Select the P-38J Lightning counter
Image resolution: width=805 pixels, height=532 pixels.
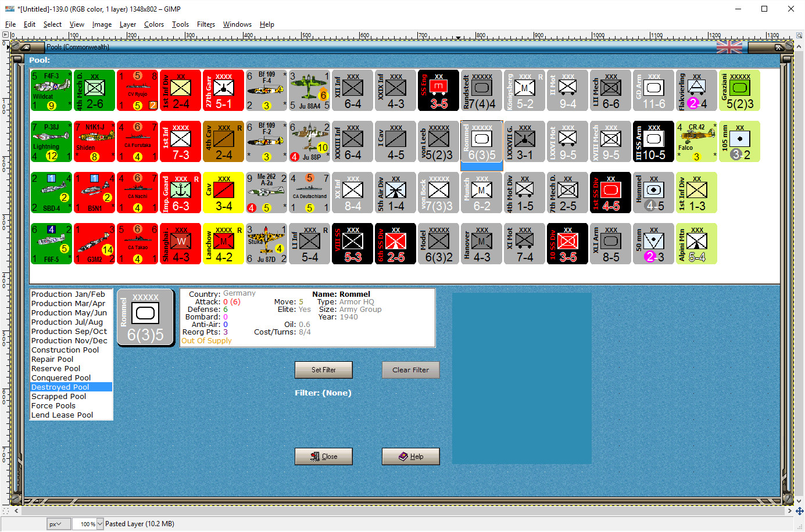point(51,142)
